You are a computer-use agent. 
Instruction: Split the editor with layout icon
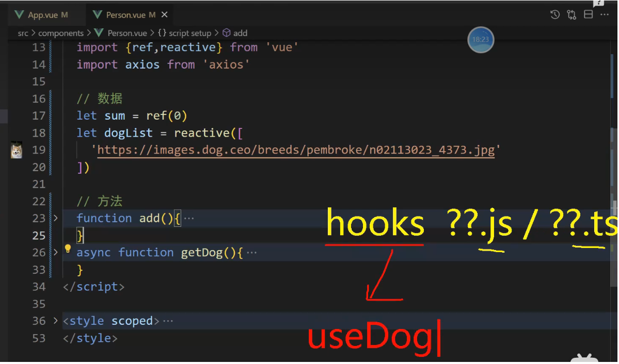point(588,14)
